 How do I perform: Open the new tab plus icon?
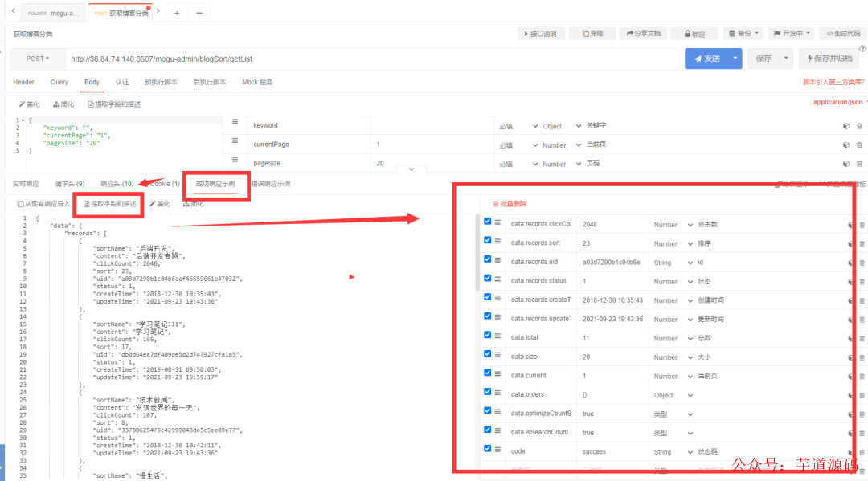click(x=177, y=13)
